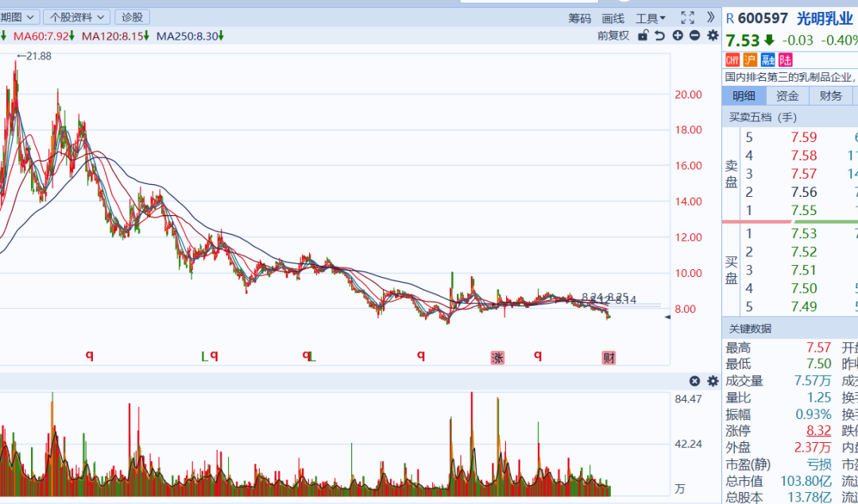This screenshot has height=504, width=858.
Task: Toggle the chart lock icon
Action: [x=643, y=36]
